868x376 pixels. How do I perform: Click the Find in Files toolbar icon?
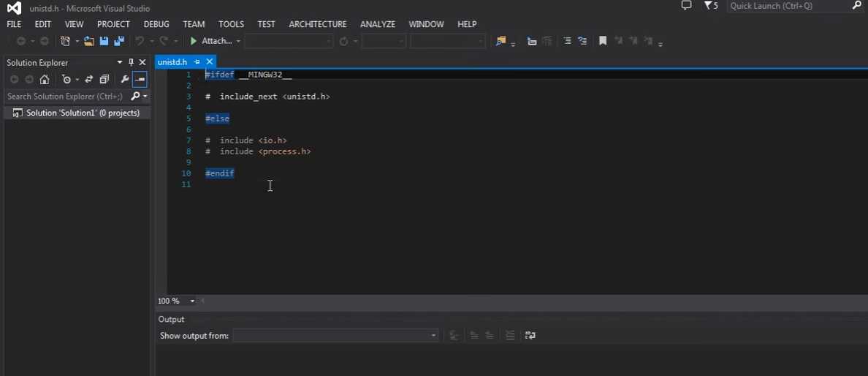pos(500,42)
